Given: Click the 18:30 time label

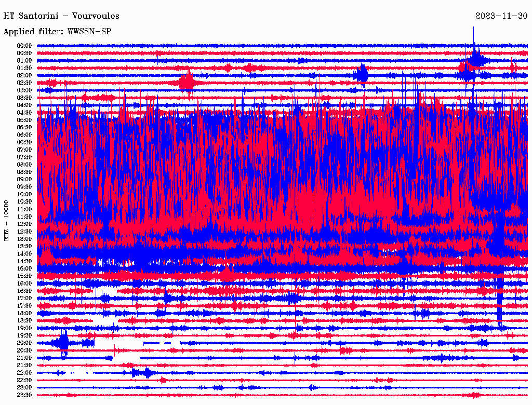Looking at the screenshot, I should tap(24, 320).
